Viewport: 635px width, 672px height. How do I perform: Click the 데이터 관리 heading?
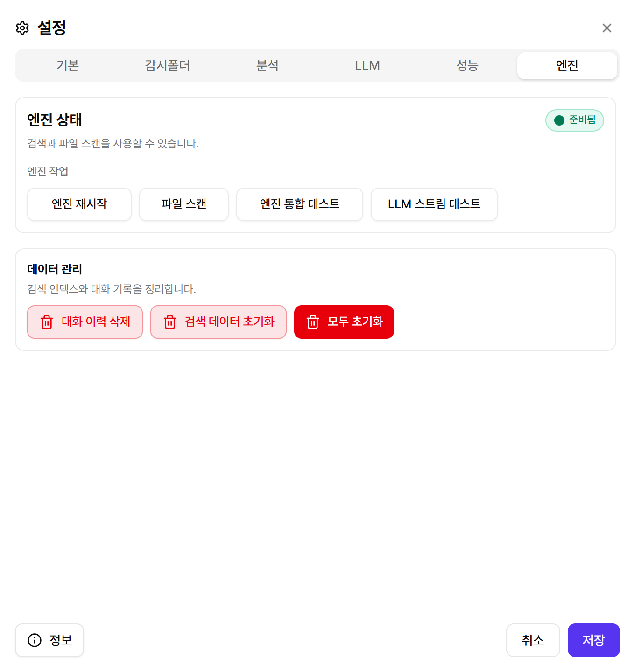tap(55, 269)
